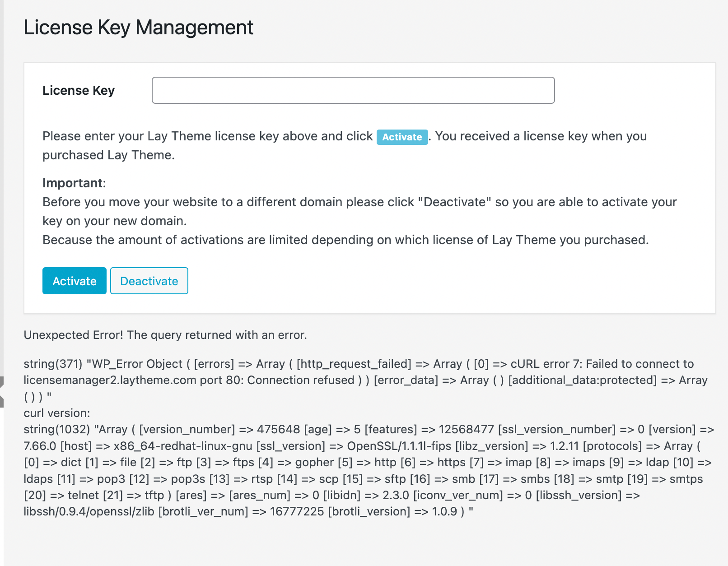Click the OpenSSL/1.1.1l-fips version text

coord(399,446)
